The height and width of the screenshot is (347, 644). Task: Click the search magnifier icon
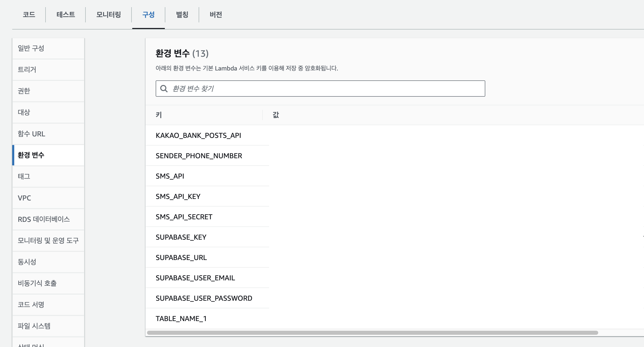click(164, 89)
